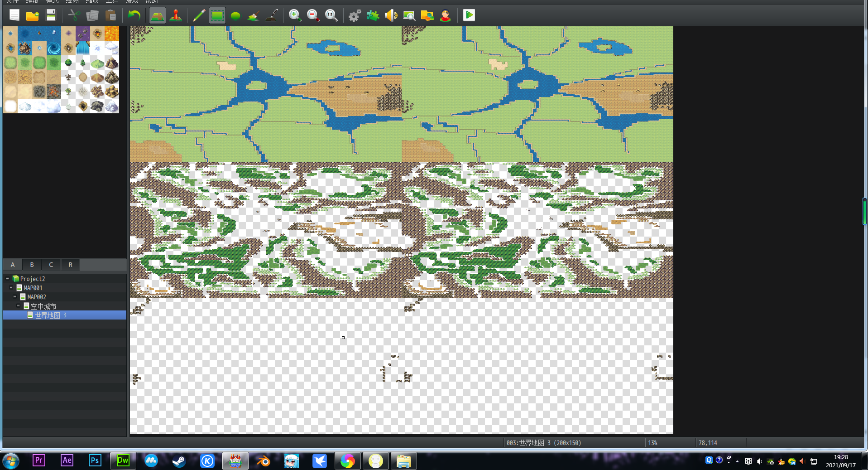Screen dimensions: 868x470
Task: Open the Event Searcher icon
Action: tap(409, 15)
